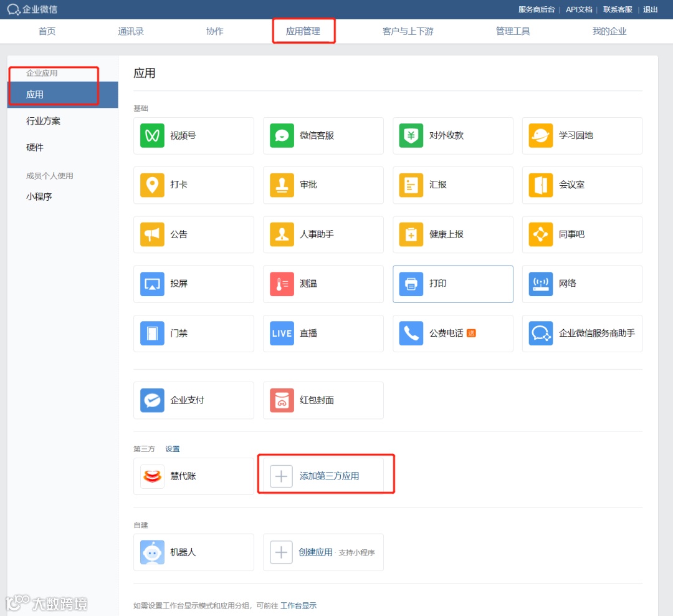Open the 测温 thermometer icon
Viewport: 673px width, 616px height.
click(282, 284)
